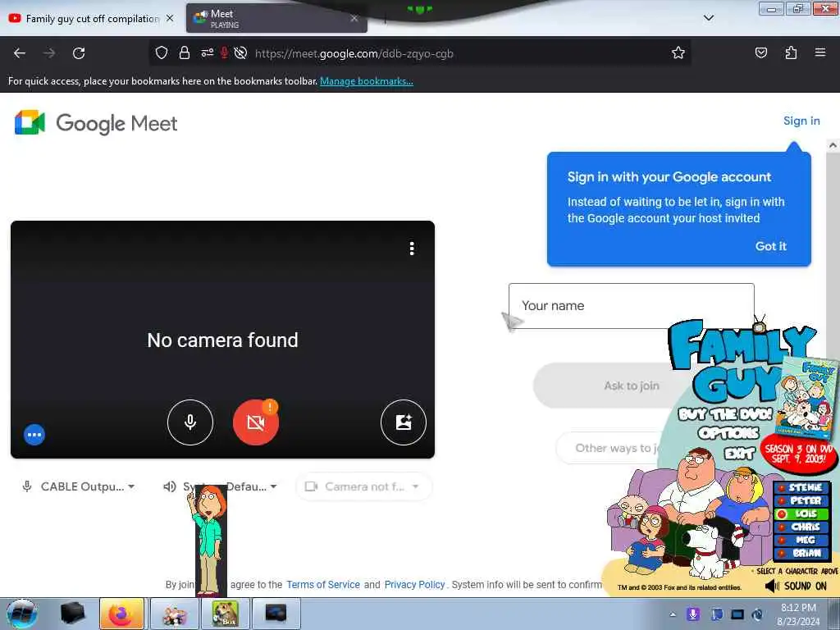Screen dimensions: 840x630
Task: Expand CABLE Output microphone dropdown
Action: [79, 486]
